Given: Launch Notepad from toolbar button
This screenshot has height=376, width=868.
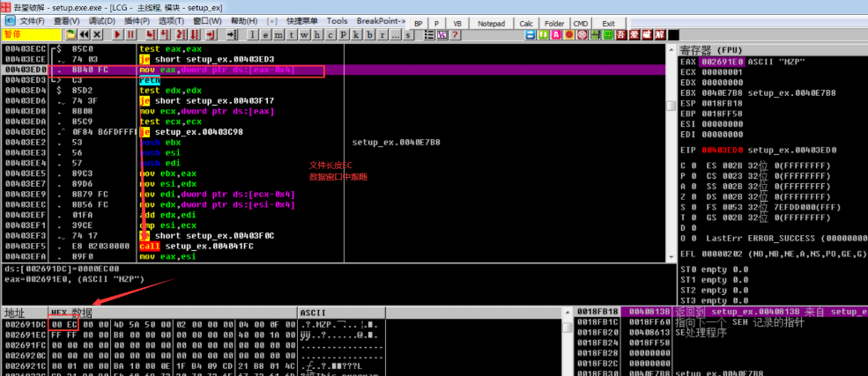Looking at the screenshot, I should [x=491, y=23].
